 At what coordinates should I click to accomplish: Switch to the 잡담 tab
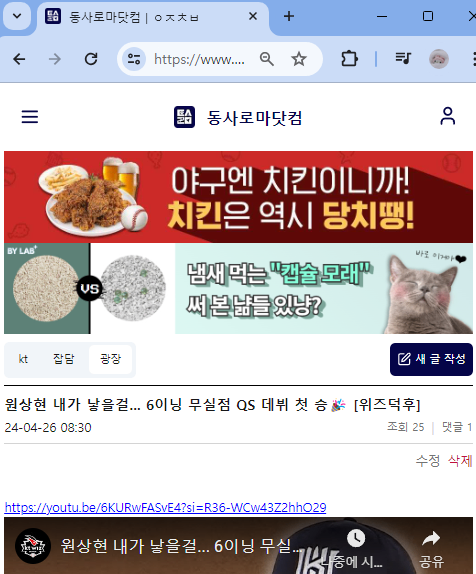(64, 359)
